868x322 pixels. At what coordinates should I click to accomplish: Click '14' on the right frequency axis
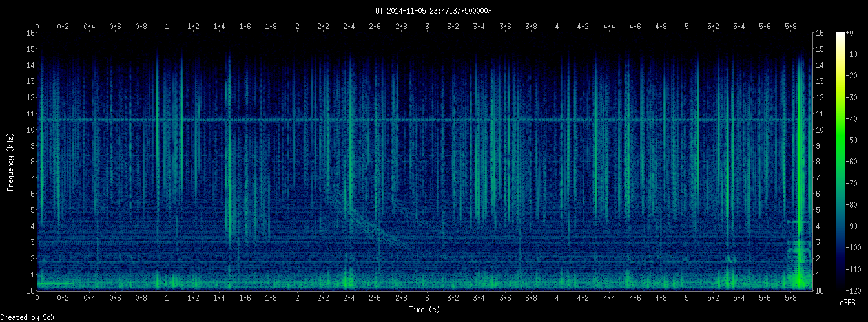tap(820, 65)
